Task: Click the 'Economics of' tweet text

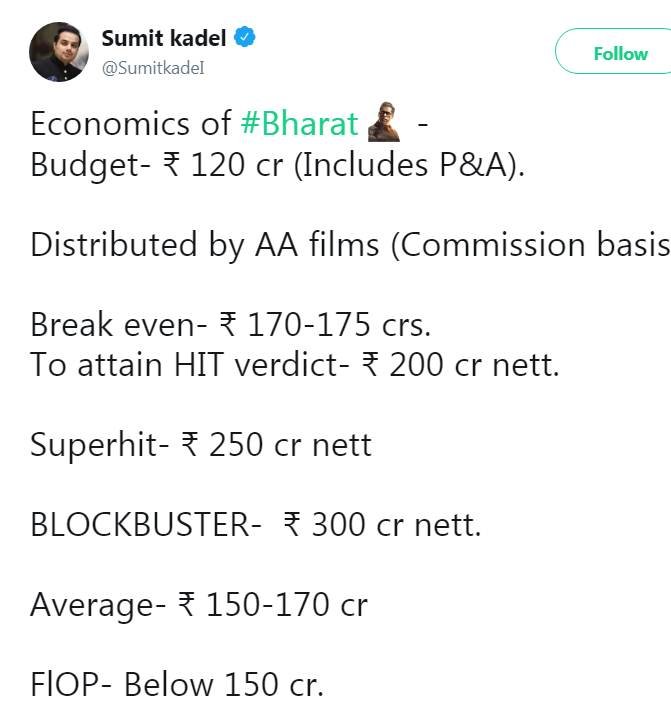Action: [x=131, y=124]
